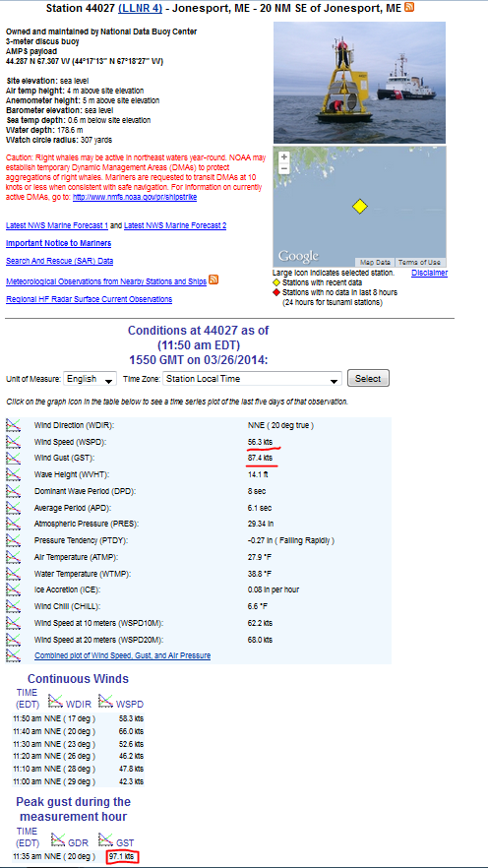The width and height of the screenshot is (488, 868).
Task: Open Wave Height (WVHT) graph icon
Action: tap(13, 474)
